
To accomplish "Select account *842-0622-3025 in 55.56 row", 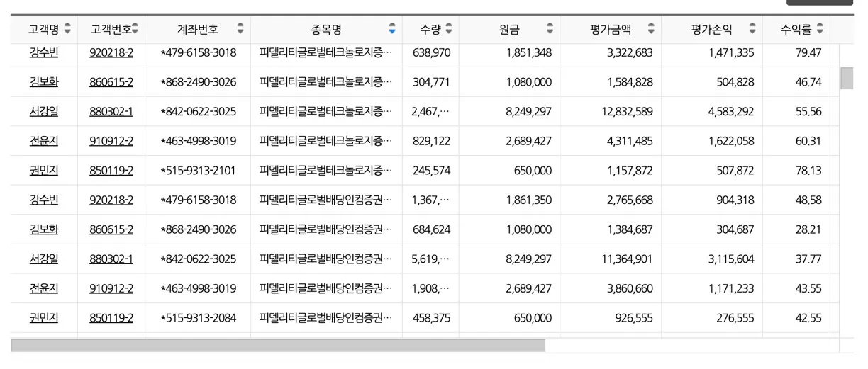I will 199,112.
